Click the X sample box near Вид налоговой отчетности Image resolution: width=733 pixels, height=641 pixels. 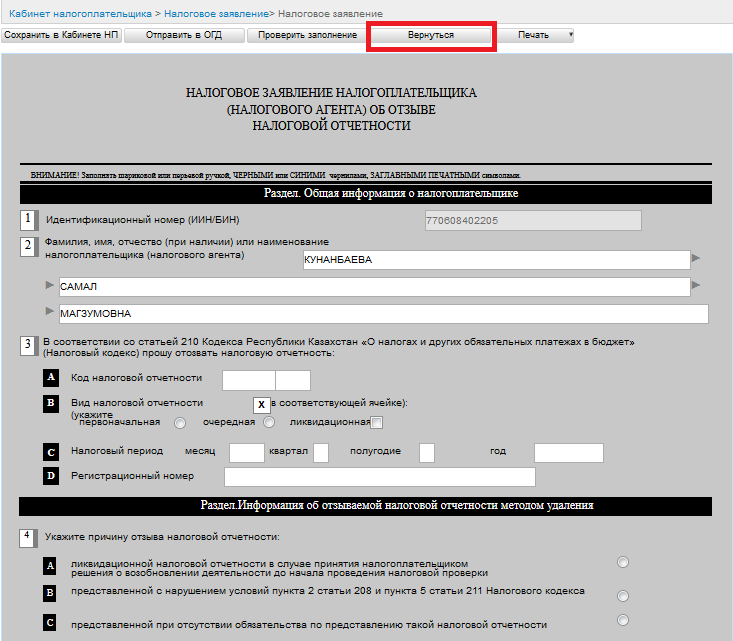[261, 405]
